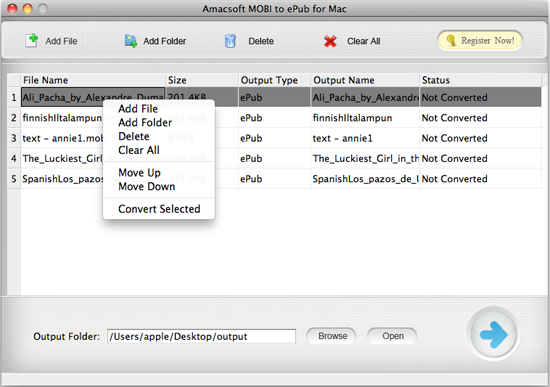Click the Status column header
This screenshot has width=550, height=387.
[481, 80]
